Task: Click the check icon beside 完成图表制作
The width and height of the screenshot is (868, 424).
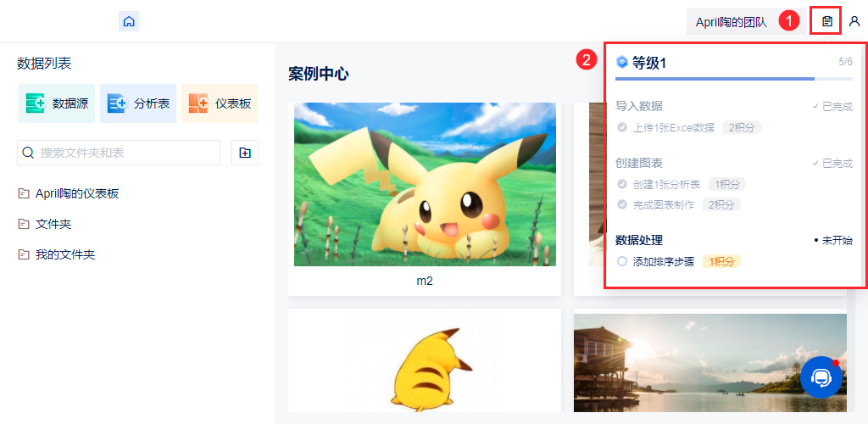Action: pos(621,205)
